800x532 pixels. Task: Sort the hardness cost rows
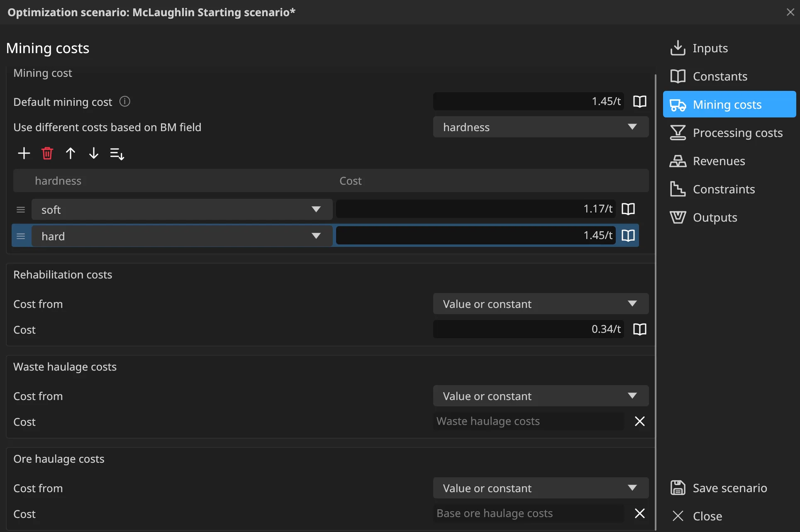tap(117, 154)
